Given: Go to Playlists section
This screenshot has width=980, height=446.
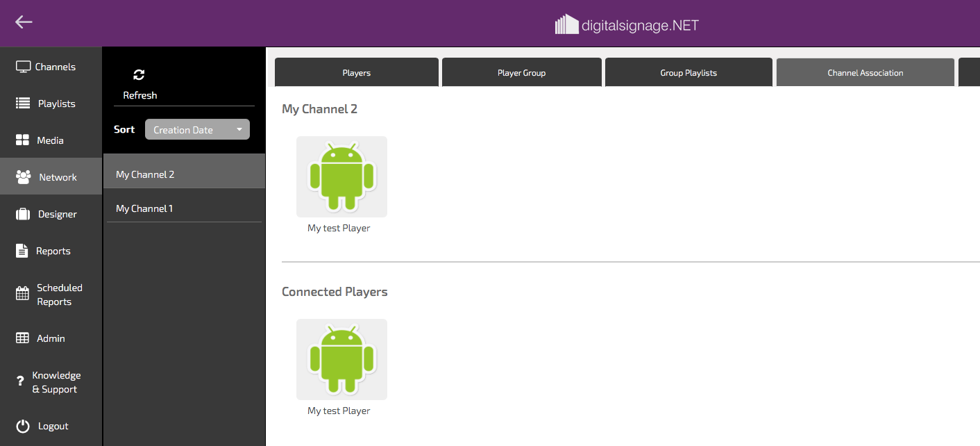Looking at the screenshot, I should point(57,104).
